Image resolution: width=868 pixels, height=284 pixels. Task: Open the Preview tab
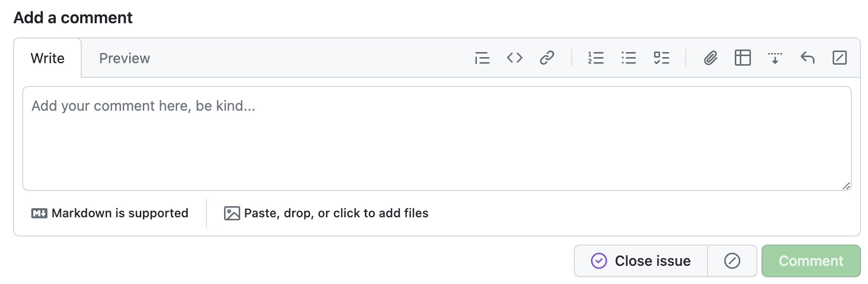[x=124, y=58]
